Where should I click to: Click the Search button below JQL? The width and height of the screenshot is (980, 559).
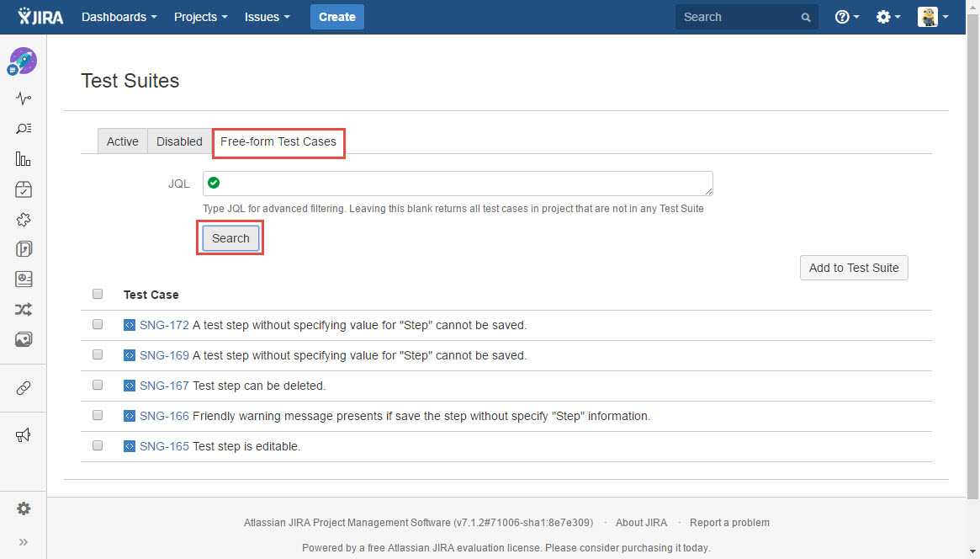[x=230, y=238]
